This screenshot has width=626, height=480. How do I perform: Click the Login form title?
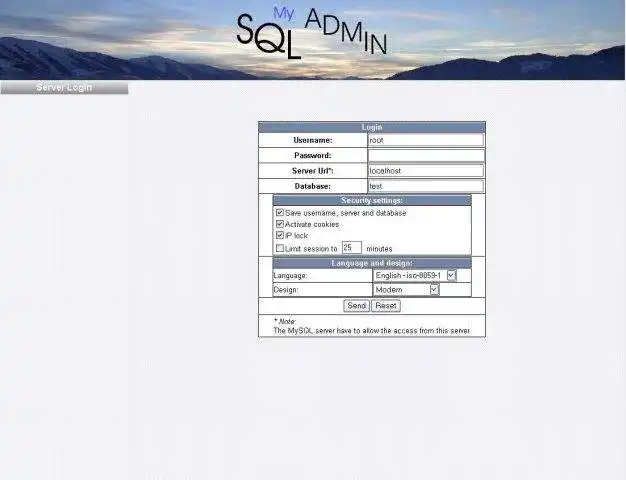[x=372, y=127]
